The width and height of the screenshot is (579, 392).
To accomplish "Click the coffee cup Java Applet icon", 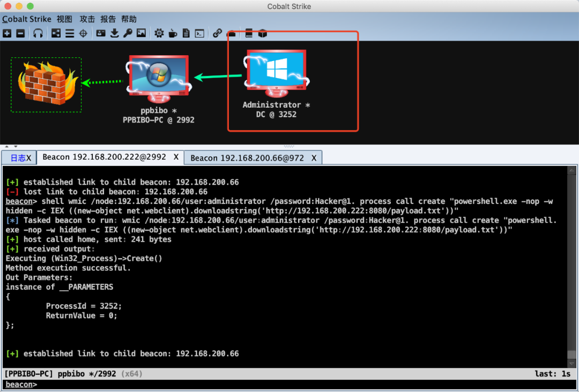I will 173,34.
